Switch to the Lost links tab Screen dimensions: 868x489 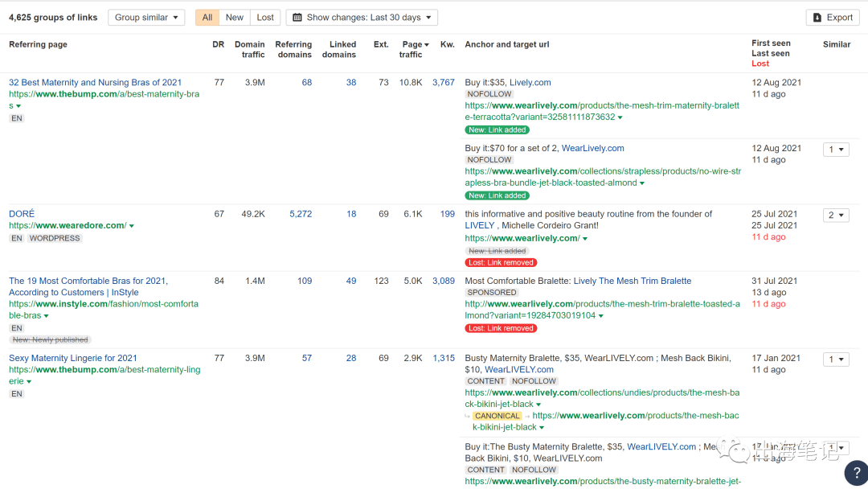pyautogui.click(x=265, y=17)
